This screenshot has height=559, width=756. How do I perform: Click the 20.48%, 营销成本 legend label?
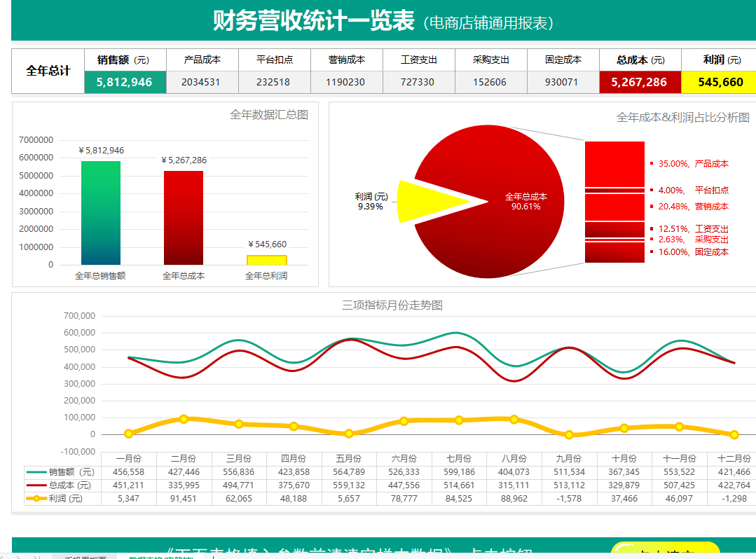tap(694, 207)
